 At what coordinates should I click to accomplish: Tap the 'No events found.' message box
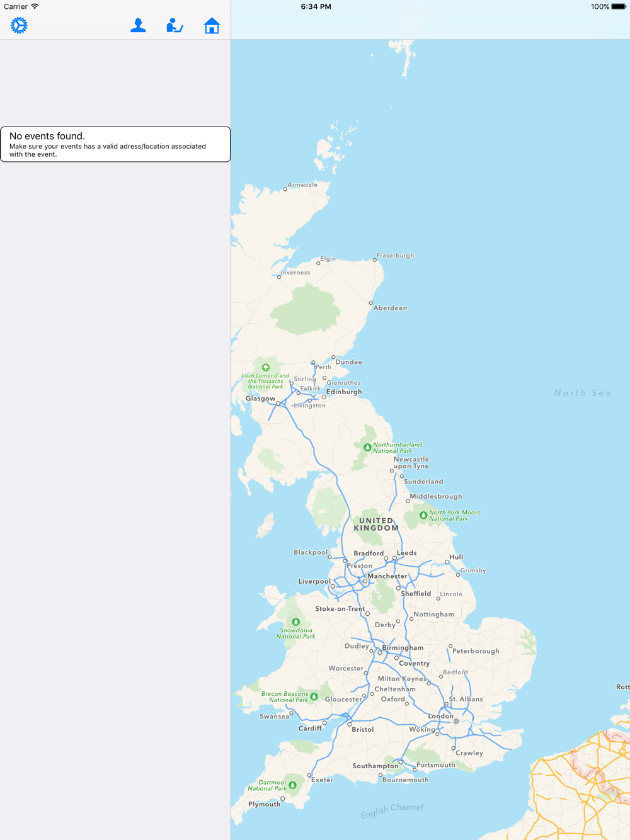pyautogui.click(x=115, y=144)
